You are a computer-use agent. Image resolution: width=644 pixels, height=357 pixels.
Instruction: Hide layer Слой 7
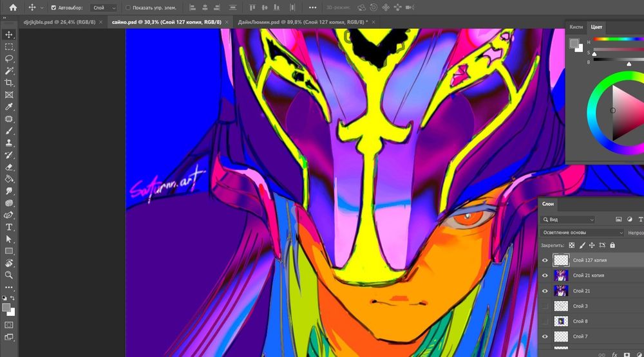545,336
